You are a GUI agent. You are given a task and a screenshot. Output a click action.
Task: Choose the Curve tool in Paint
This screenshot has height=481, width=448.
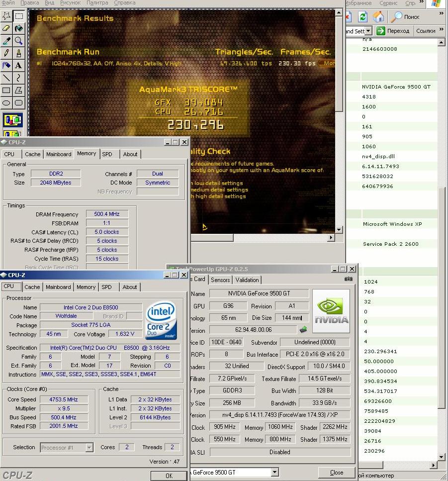click(x=19, y=78)
